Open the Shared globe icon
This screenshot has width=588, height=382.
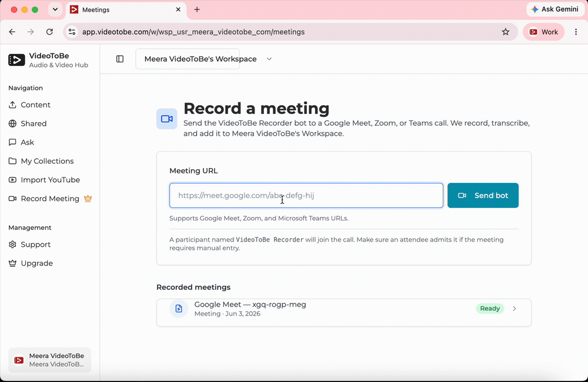point(12,124)
